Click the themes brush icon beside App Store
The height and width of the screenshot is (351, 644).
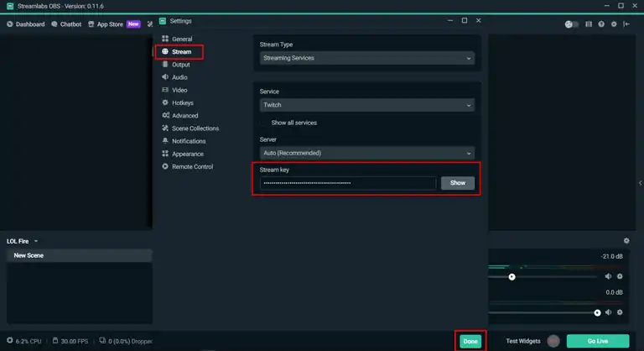click(150, 24)
